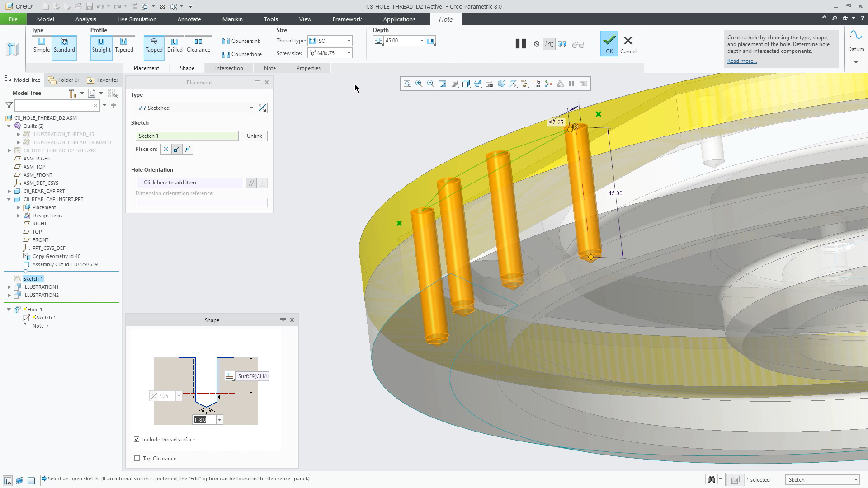
Task: Click the Zoom Out graphics toolbar icon
Action: 431,84
